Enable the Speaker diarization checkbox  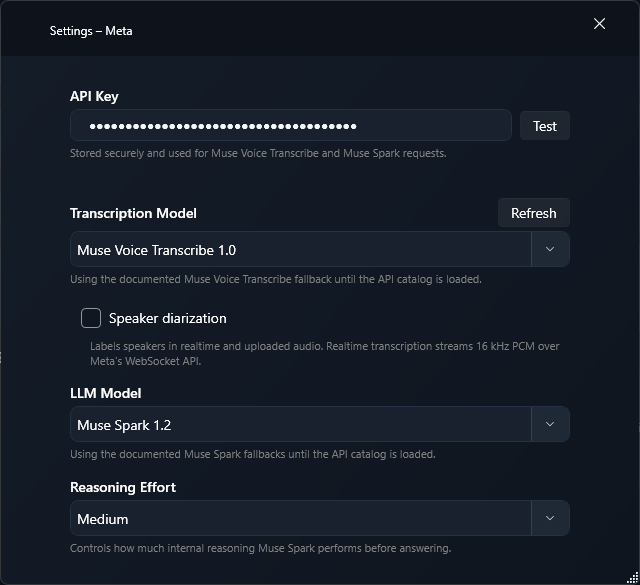tap(91, 318)
